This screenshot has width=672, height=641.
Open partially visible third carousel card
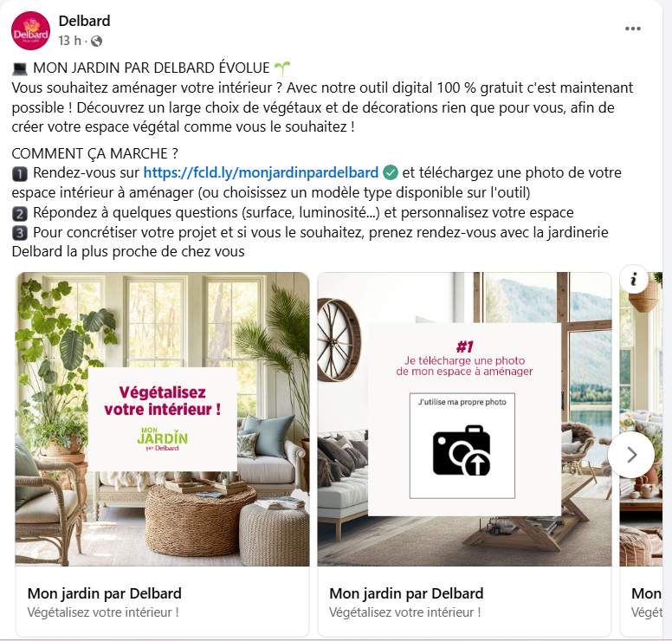(641, 455)
